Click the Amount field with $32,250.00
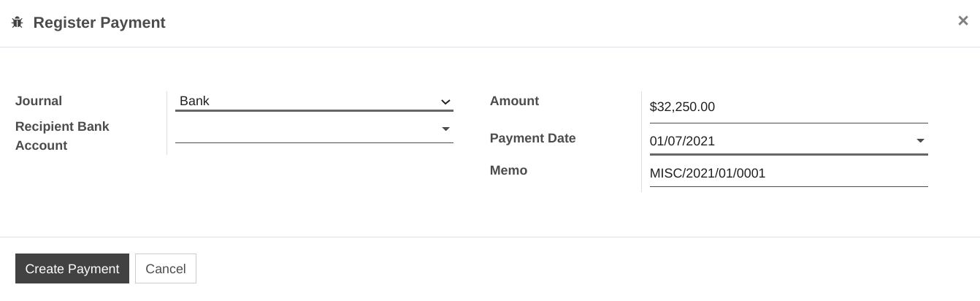Image resolution: width=980 pixels, height=301 pixels. click(789, 107)
